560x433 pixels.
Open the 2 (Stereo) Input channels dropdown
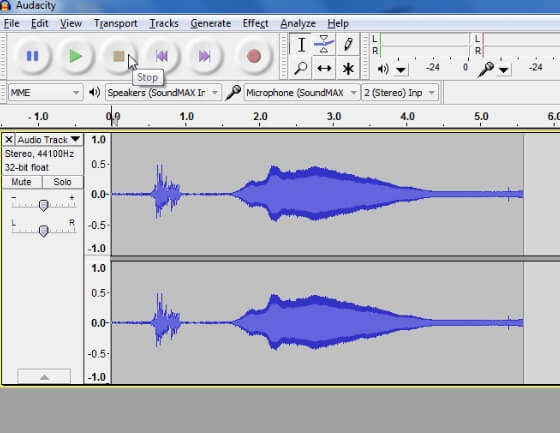(x=400, y=93)
